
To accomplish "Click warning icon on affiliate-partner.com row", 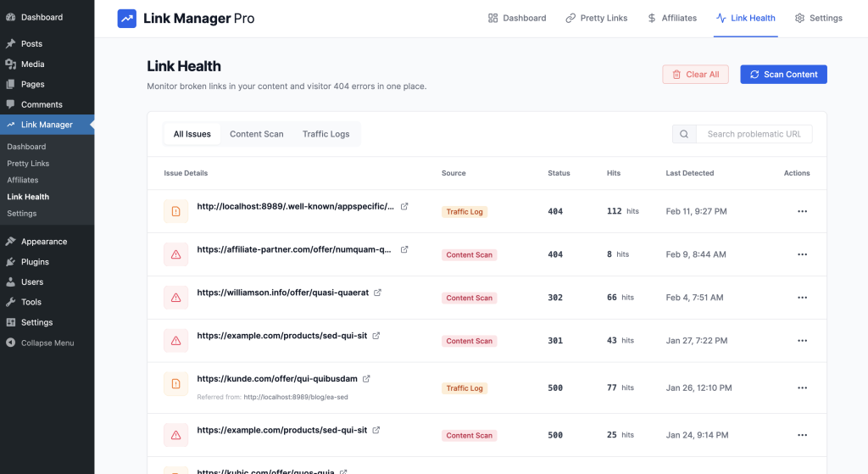I will click(176, 254).
